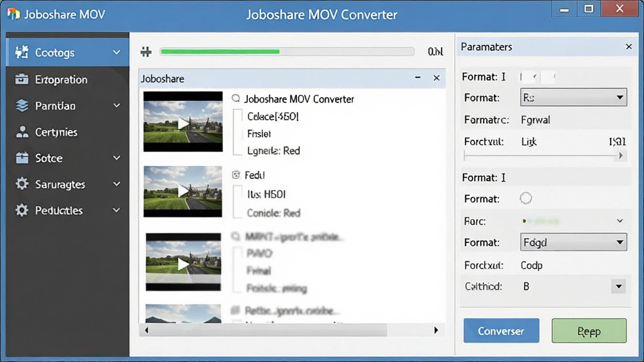Expand the Peducties sidebar chevron
This screenshot has height=362, width=644.
point(116,210)
